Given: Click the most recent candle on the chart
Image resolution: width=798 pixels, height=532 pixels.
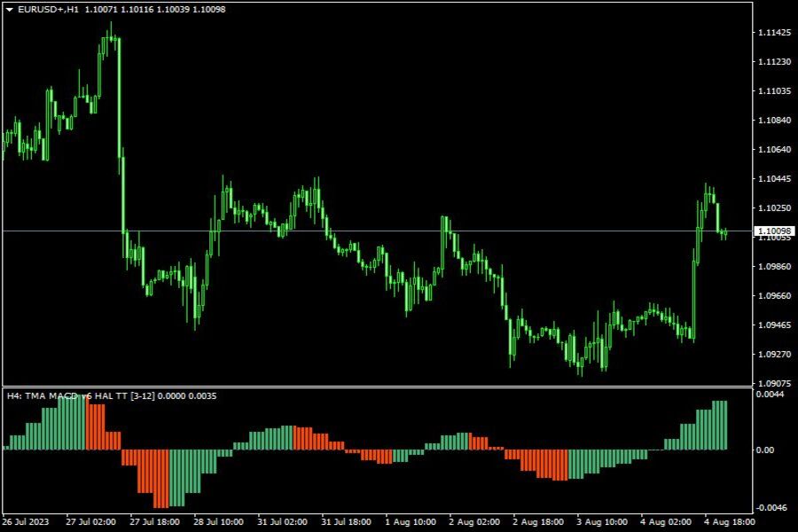Looking at the screenshot, I should pos(724,233).
